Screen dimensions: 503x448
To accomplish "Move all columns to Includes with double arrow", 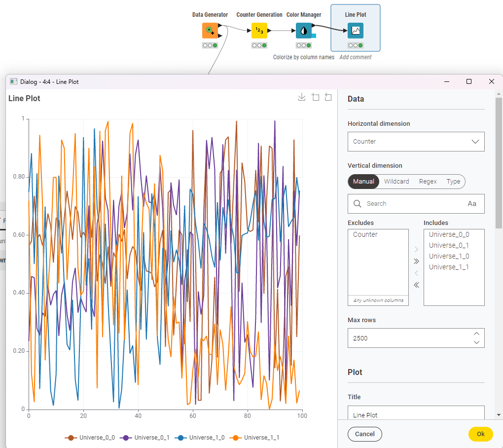I will [x=416, y=261].
